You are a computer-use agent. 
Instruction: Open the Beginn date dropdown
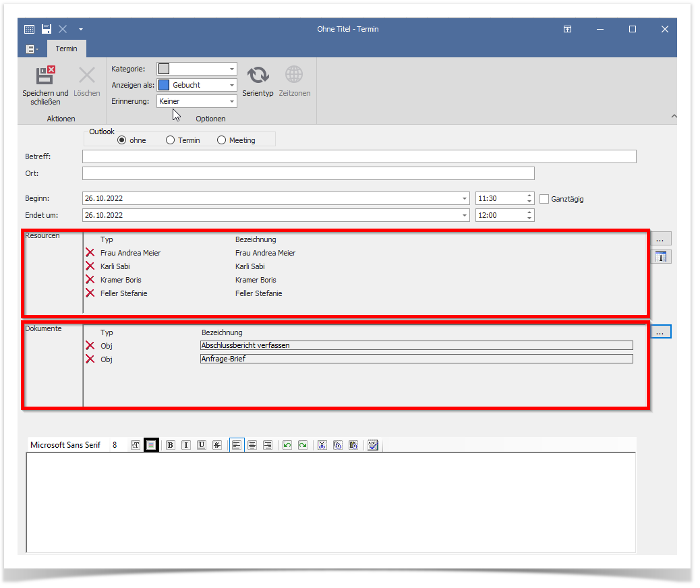click(x=464, y=199)
